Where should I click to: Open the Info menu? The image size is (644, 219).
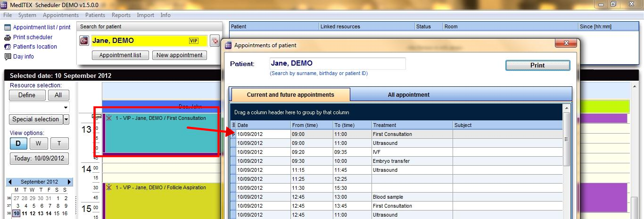point(165,15)
